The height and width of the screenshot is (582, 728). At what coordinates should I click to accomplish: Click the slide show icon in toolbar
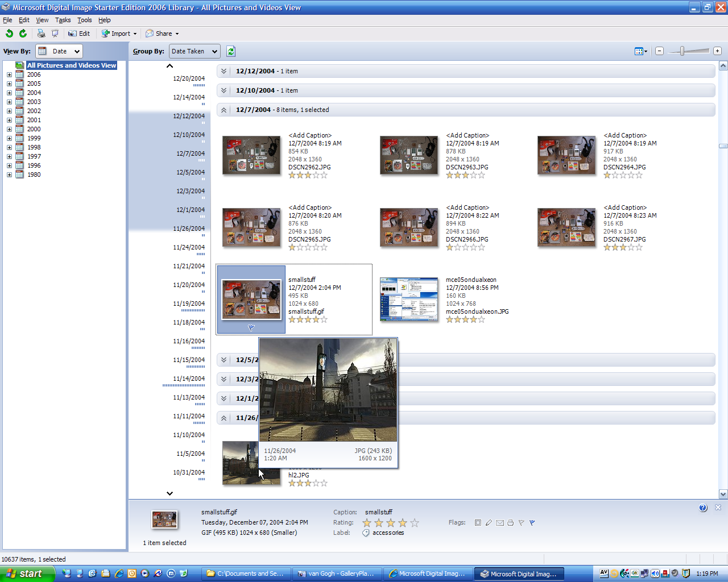55,34
